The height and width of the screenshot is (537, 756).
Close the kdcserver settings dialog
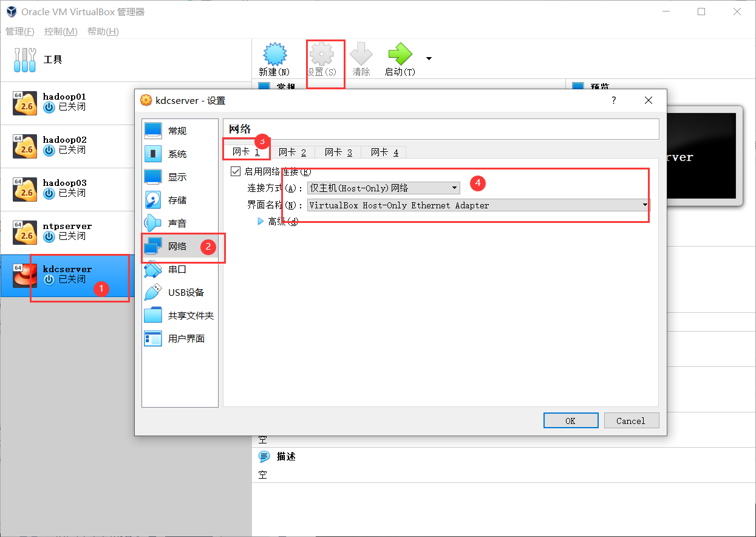pos(649,100)
